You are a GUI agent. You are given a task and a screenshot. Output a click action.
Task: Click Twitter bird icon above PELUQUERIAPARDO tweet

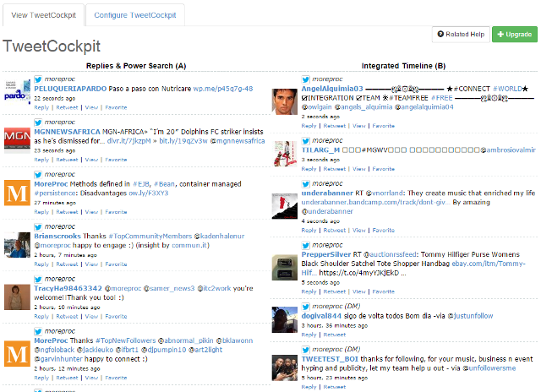click(x=38, y=79)
